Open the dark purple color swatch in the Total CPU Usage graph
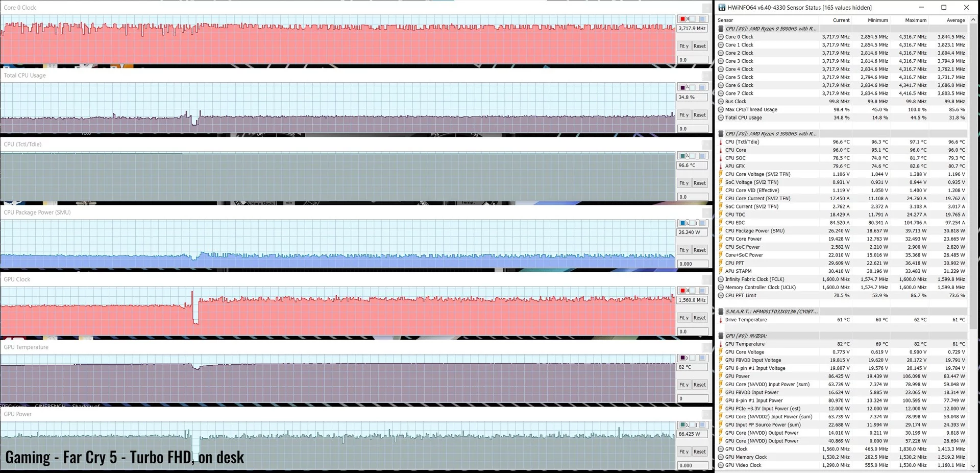The width and height of the screenshot is (980, 473). [x=683, y=87]
